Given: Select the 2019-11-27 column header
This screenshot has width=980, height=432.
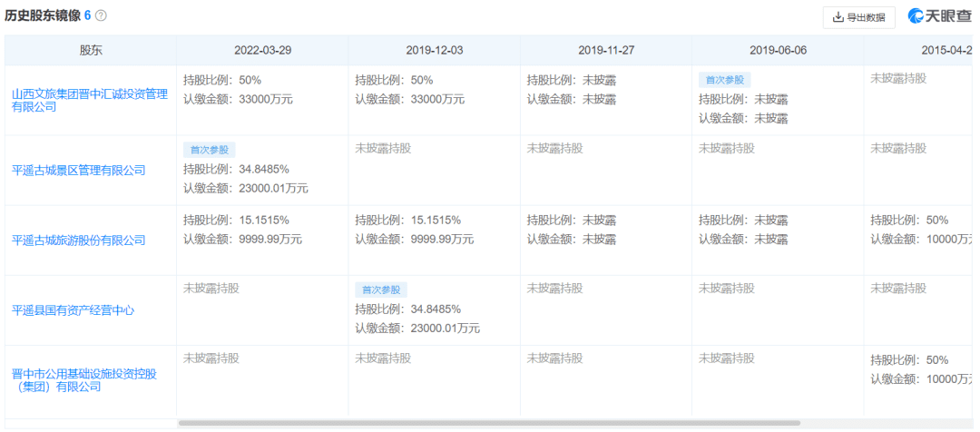Looking at the screenshot, I should (x=605, y=51).
